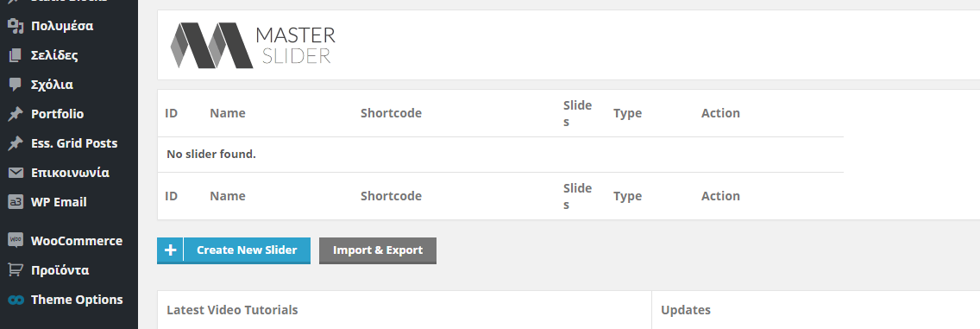980x329 pixels.
Task: Click the Επικοινωνία envelope icon
Action: point(16,173)
